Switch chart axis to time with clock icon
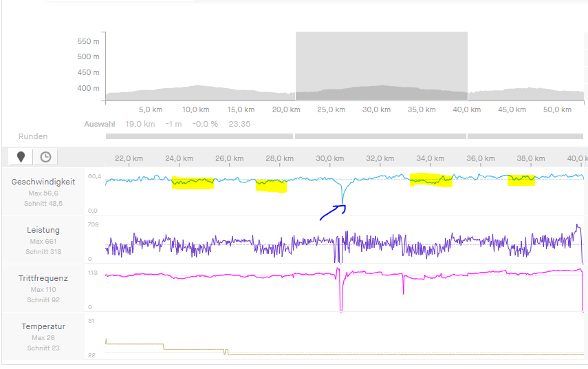Viewport: 588px width, 369px height. (x=45, y=157)
